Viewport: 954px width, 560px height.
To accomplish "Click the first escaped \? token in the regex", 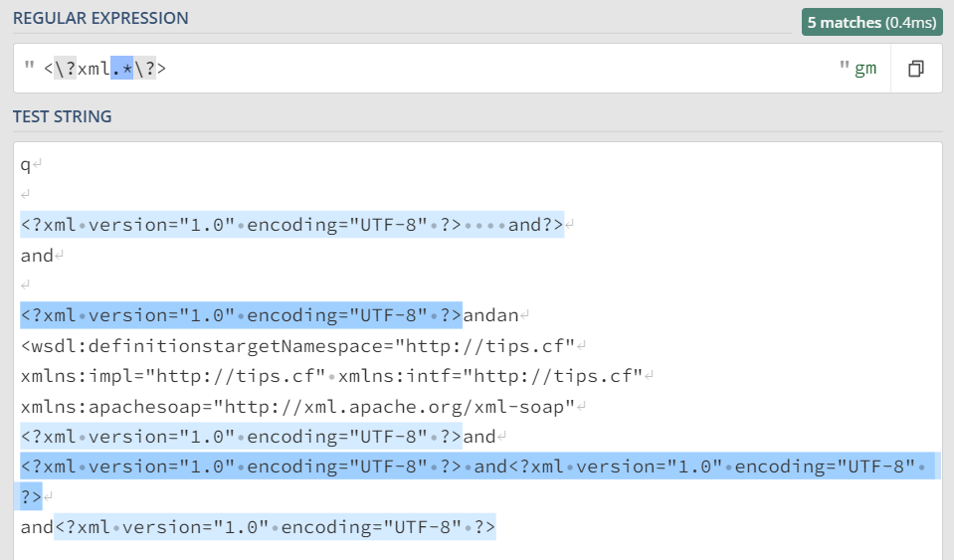I will click(x=66, y=69).
